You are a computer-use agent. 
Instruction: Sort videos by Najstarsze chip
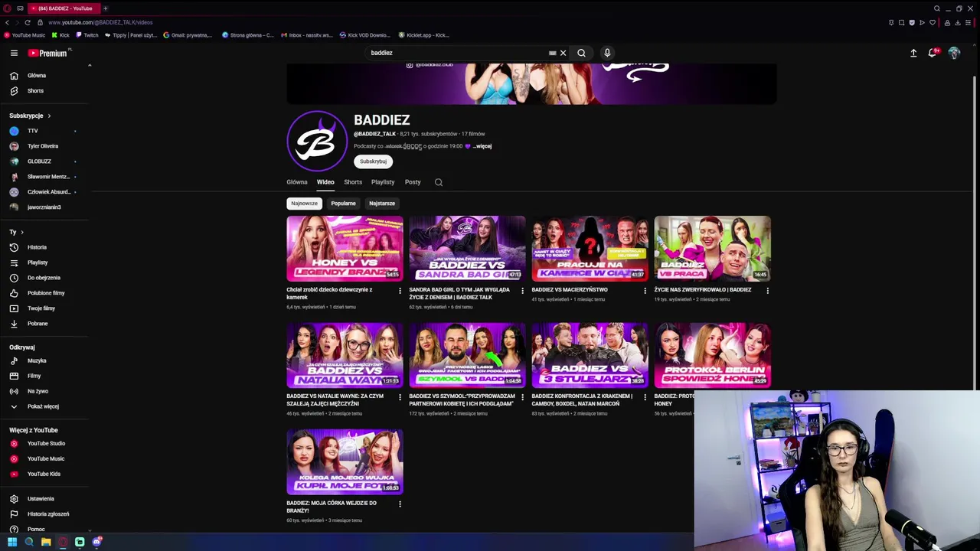pos(382,204)
